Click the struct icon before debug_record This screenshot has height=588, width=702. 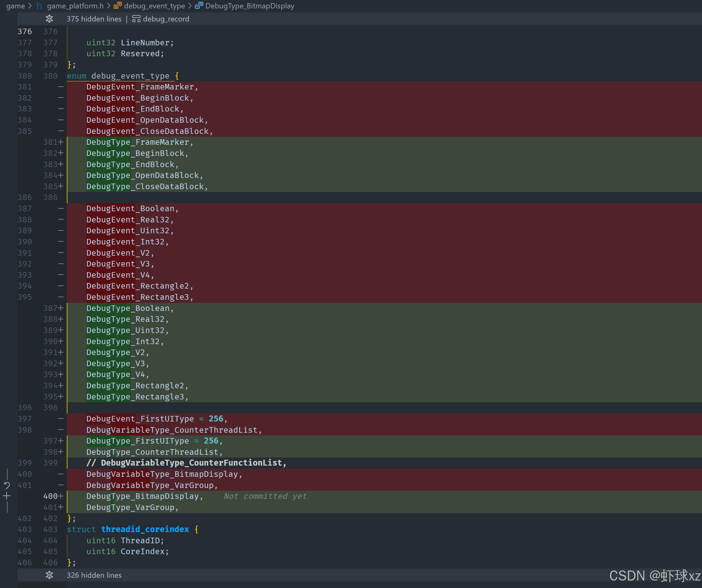click(x=136, y=19)
